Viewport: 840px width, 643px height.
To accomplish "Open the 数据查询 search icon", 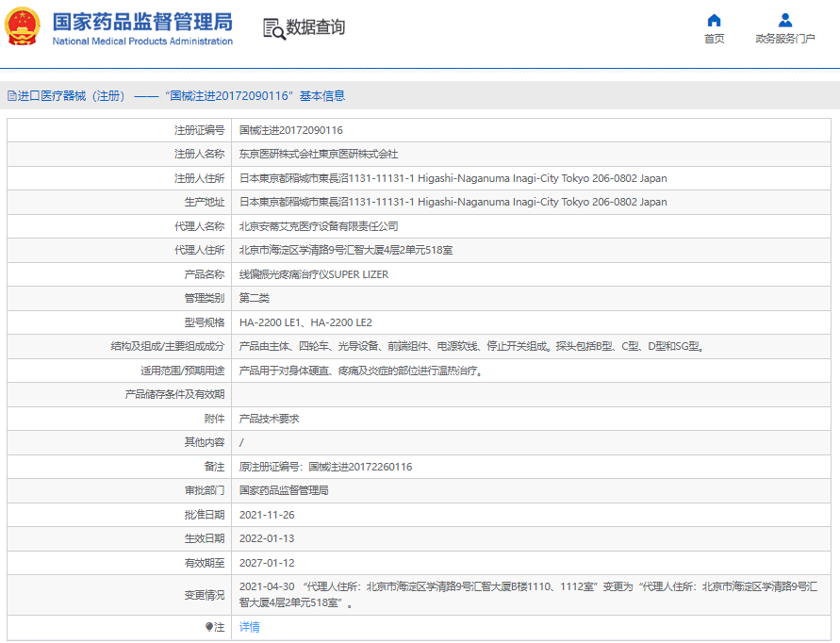I will [x=273, y=29].
